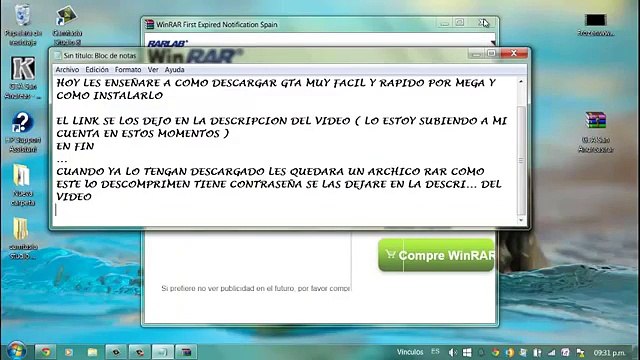640x360 pixels.
Task: Click the volume speaker tray icon
Action: 453,352
